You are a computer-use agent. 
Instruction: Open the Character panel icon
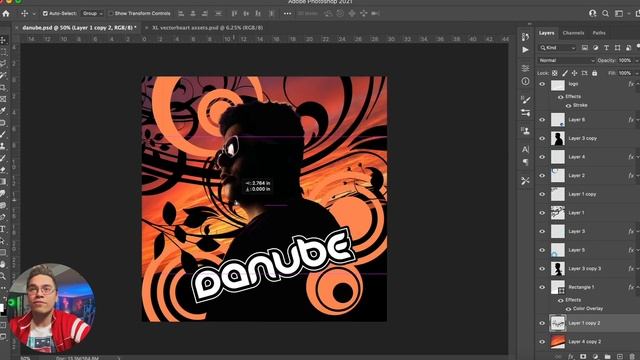525,149
